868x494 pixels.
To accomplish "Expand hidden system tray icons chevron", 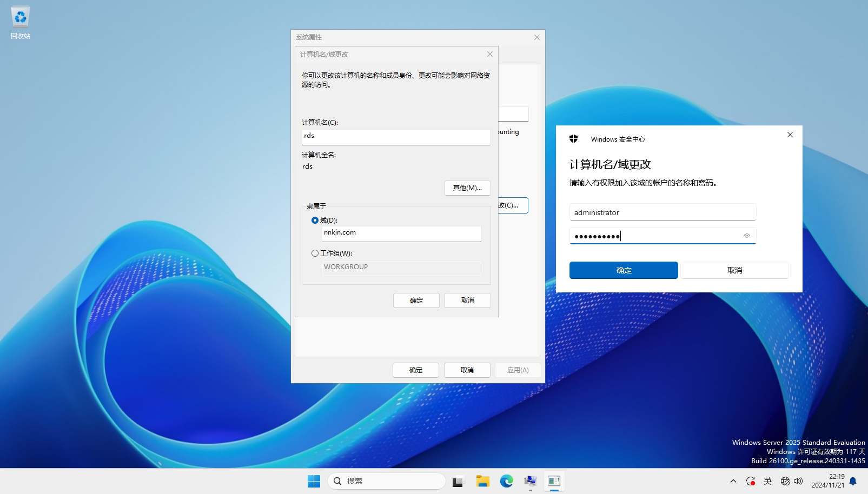I will coord(733,481).
